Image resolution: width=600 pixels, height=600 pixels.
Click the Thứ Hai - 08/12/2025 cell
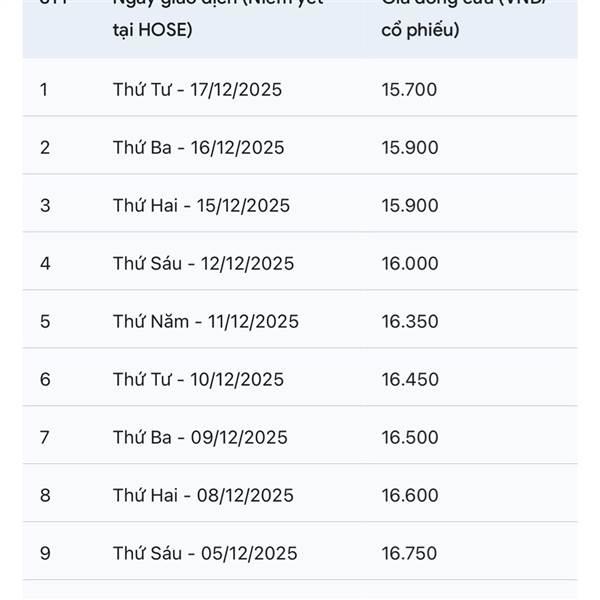click(x=202, y=496)
